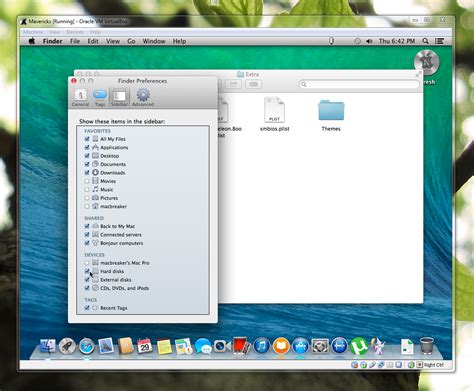Open Photo Booth icon in Dock
The width and height of the screenshot is (474, 391).
(242, 346)
